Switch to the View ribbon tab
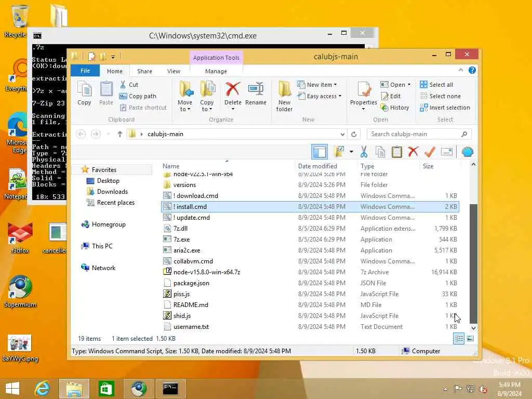This screenshot has height=399, width=532. coord(174,71)
